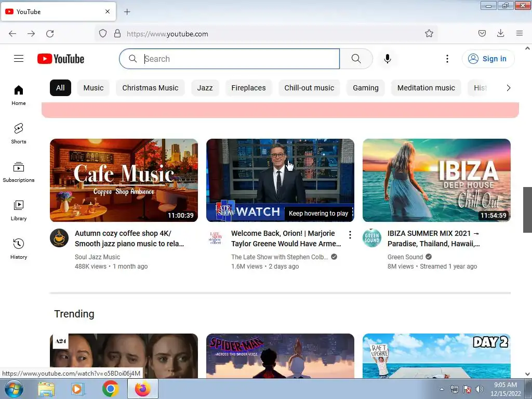Select the Music filter chip
532x399 pixels.
(x=94, y=88)
